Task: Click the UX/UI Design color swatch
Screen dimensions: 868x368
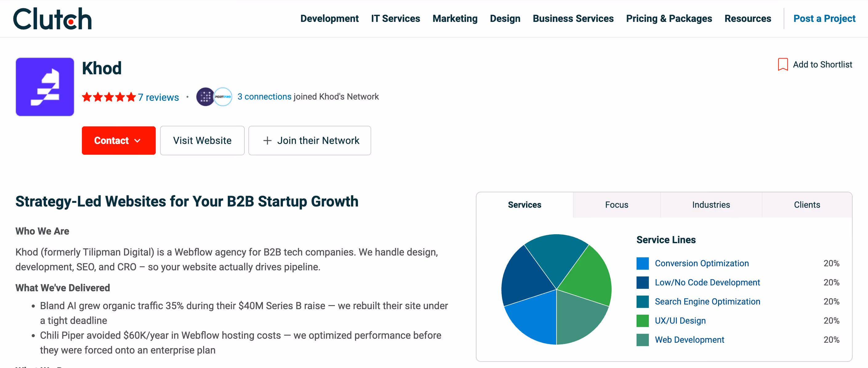Action: click(643, 321)
